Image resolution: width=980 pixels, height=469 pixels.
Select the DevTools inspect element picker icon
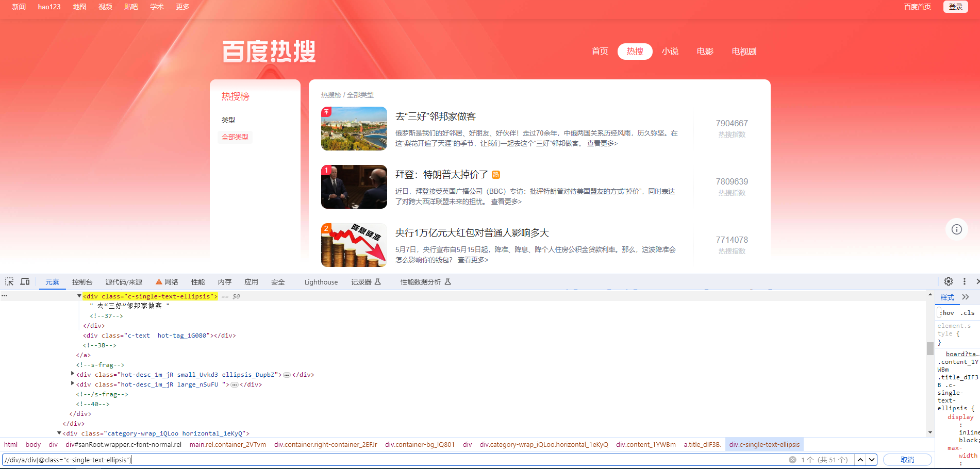[x=9, y=281]
